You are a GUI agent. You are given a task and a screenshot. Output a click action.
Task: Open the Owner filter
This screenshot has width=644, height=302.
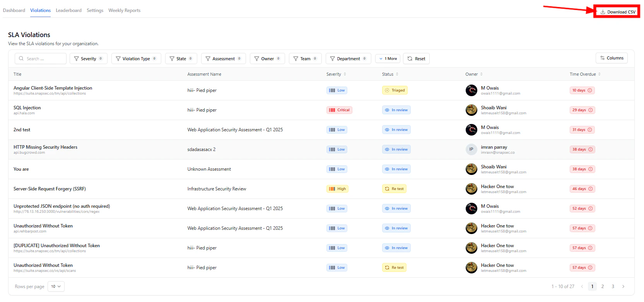(x=267, y=59)
